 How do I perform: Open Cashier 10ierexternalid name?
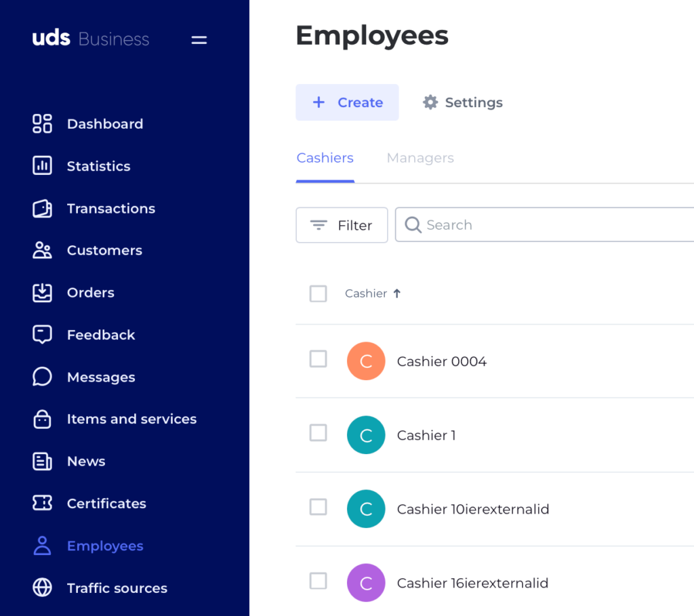pos(472,509)
